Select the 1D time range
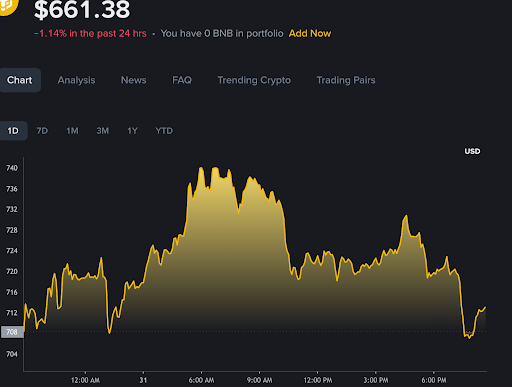512x387 pixels. click(13, 131)
